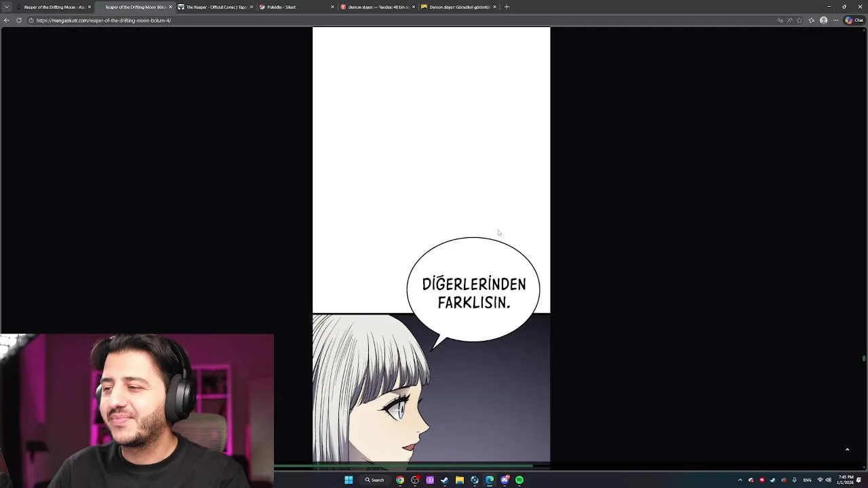
Task: Switch the ENG input language
Action: tap(807, 480)
